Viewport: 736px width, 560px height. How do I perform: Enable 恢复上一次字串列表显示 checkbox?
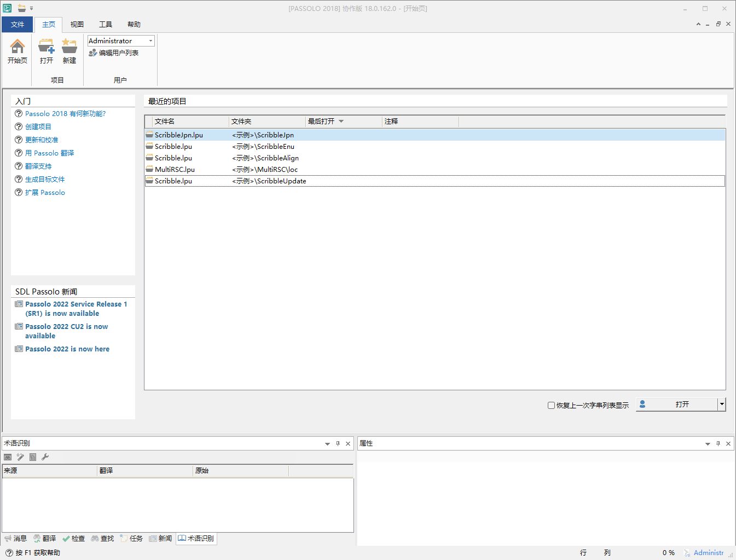coord(551,406)
